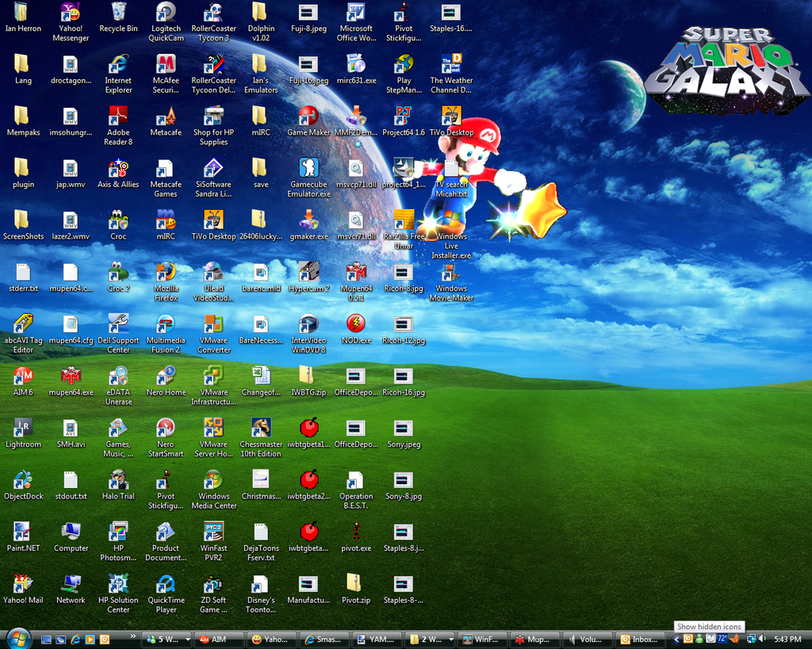Select the Game Maker icon

[x=308, y=121]
